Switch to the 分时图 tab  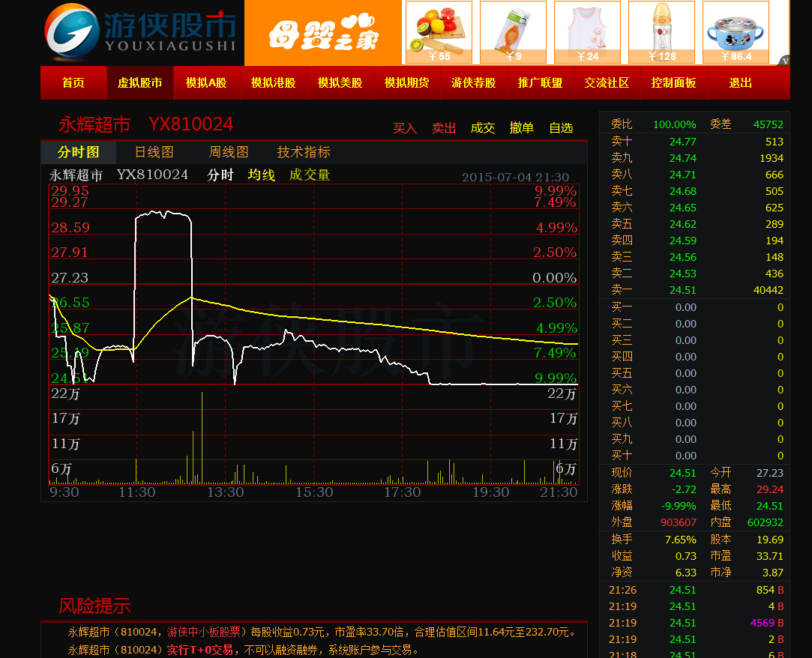pyautogui.click(x=78, y=152)
